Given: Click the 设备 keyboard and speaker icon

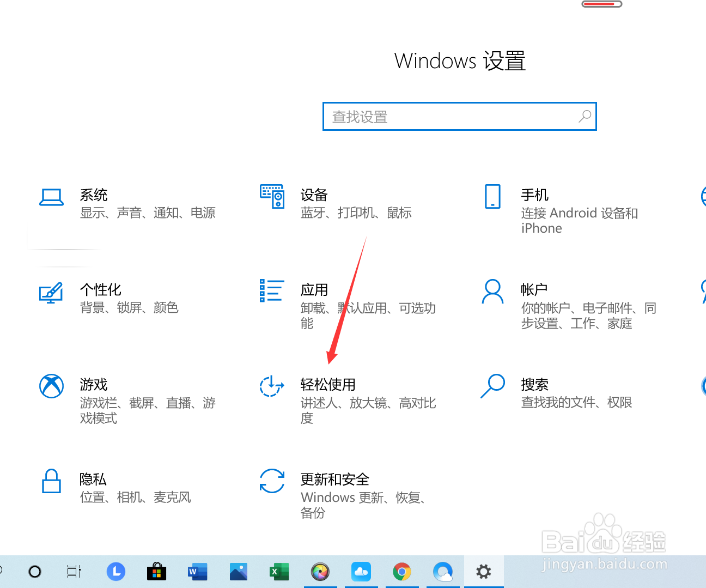Looking at the screenshot, I should [272, 196].
